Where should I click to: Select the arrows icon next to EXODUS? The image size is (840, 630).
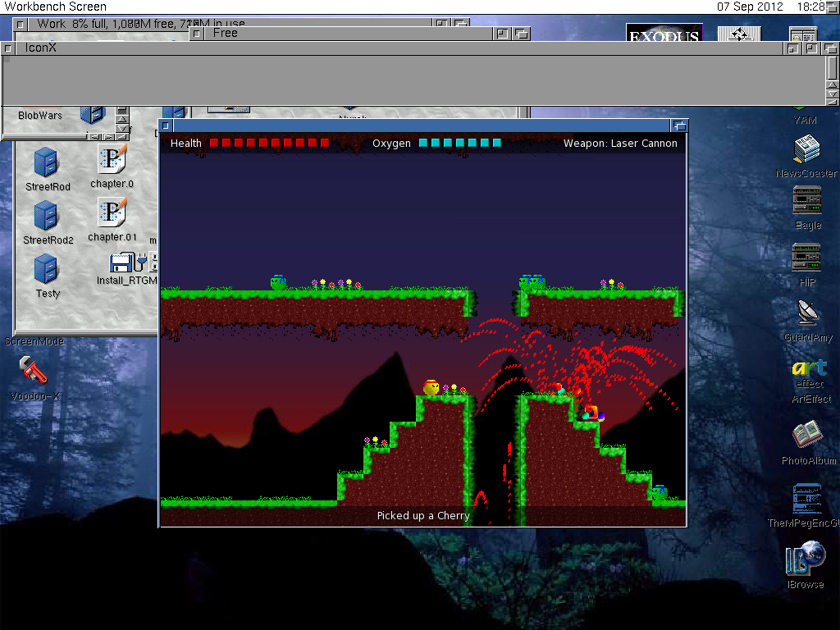(739, 33)
